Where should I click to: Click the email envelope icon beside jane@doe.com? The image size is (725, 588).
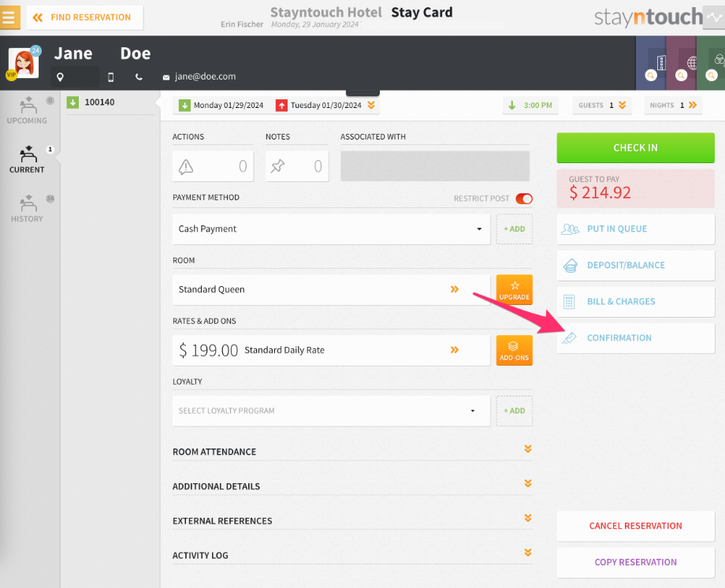pos(166,77)
